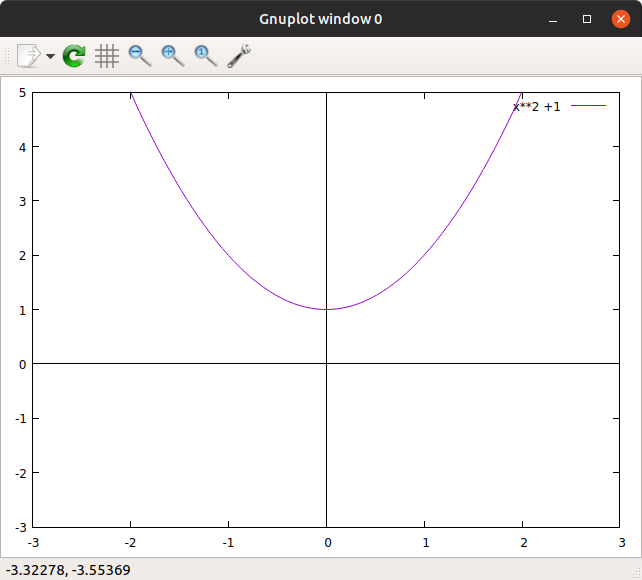Click the export/copy to clipboard icon
The image size is (642, 580).
29,56
